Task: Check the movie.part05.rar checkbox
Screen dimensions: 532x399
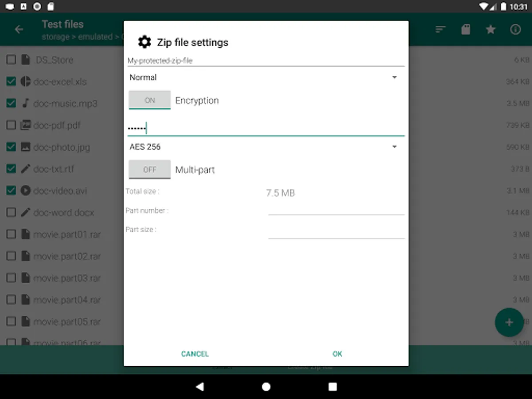Action: [x=11, y=321]
